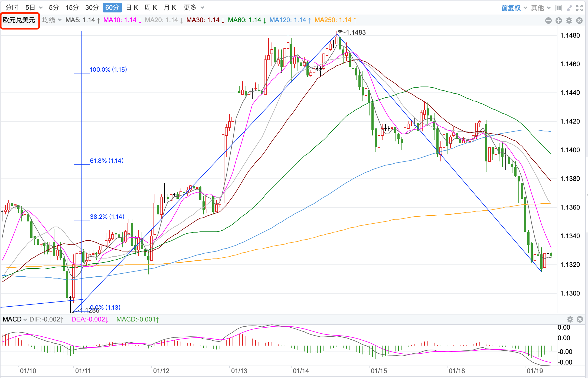Switch to the 日K chart tab

[132, 8]
